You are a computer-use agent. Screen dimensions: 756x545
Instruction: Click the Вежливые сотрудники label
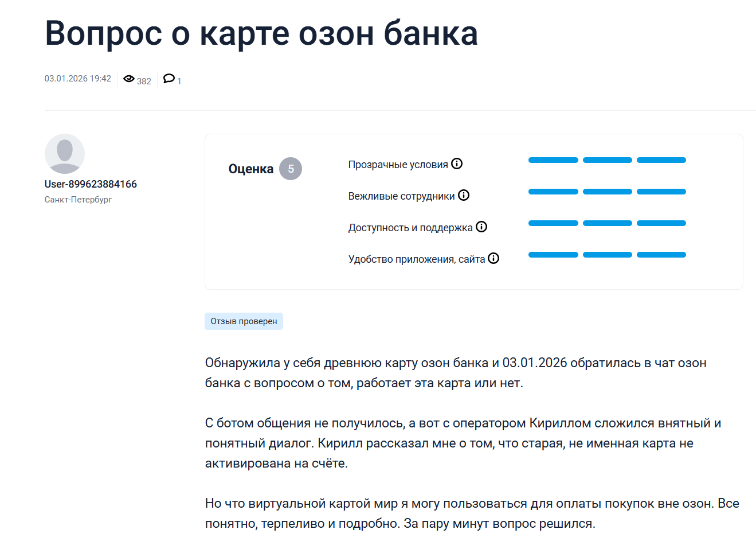(x=402, y=196)
